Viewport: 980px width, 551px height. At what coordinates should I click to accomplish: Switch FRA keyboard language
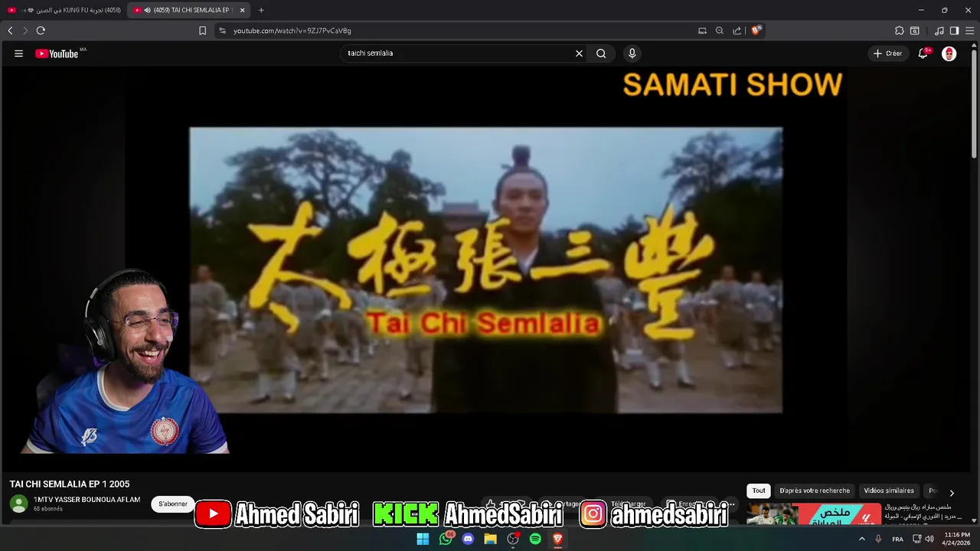[897, 539]
